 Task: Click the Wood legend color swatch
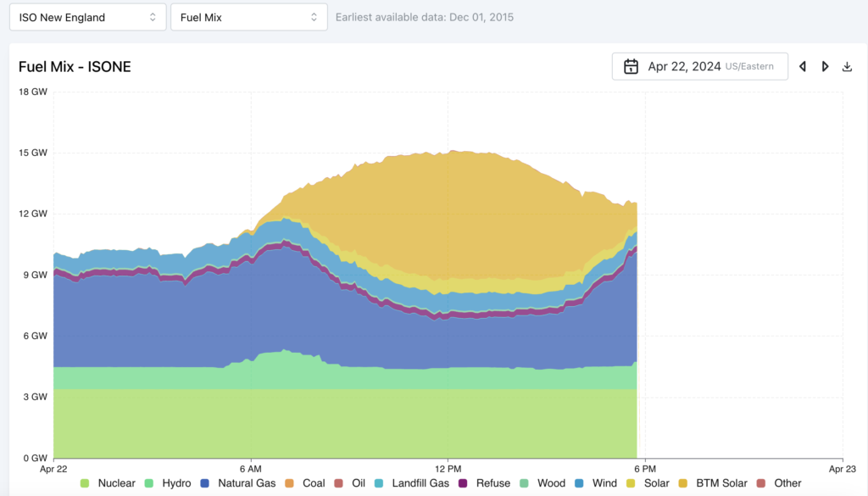coord(524,483)
